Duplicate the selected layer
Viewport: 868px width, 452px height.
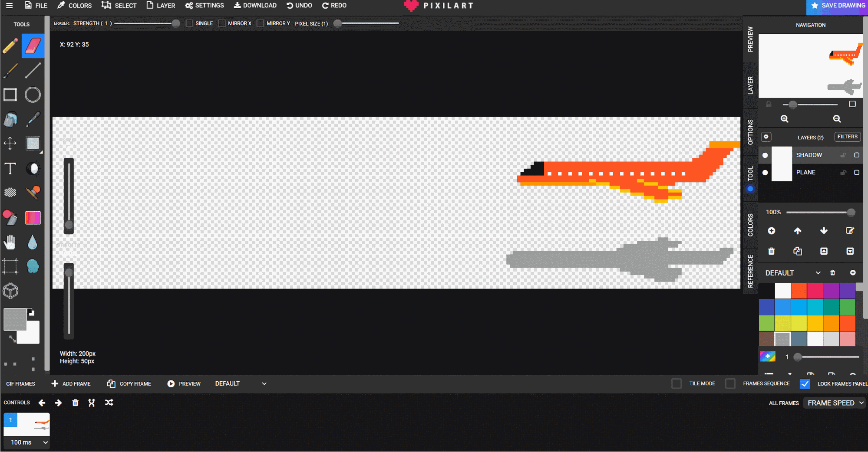tap(798, 251)
